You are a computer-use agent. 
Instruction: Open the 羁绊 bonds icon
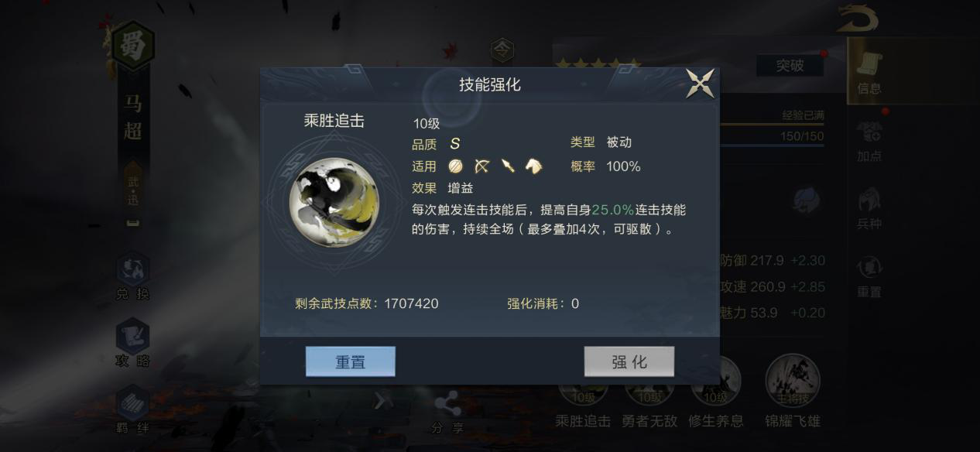(x=132, y=410)
